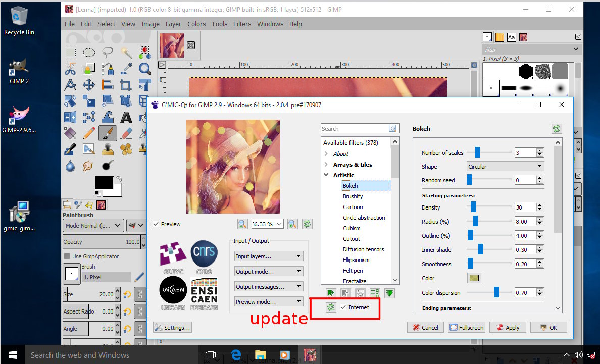Open the Output mode dropdown
The height and width of the screenshot is (364, 600).
point(269,272)
